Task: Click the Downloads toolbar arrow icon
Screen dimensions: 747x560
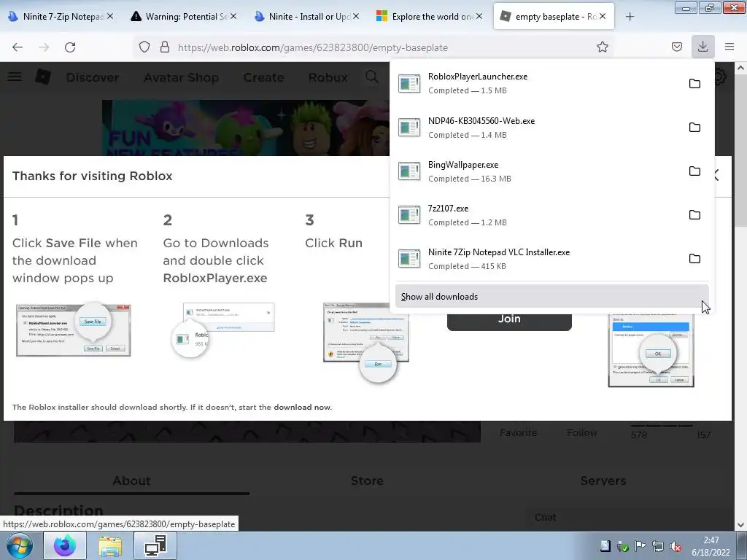Action: pyautogui.click(x=703, y=47)
